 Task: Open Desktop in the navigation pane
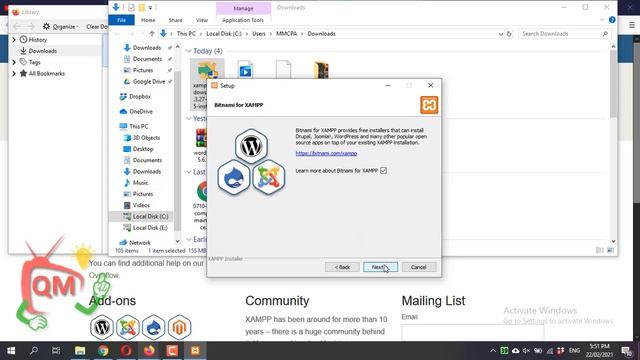[x=143, y=149]
